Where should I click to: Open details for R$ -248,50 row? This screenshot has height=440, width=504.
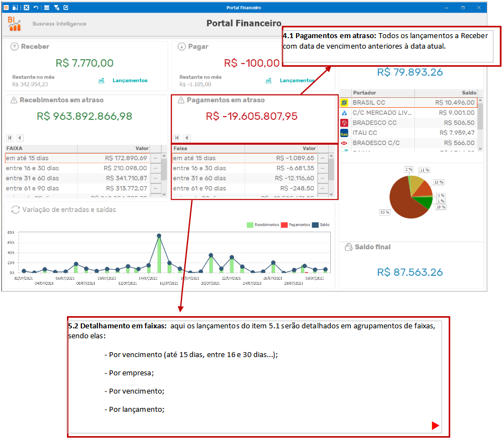pos(323,188)
